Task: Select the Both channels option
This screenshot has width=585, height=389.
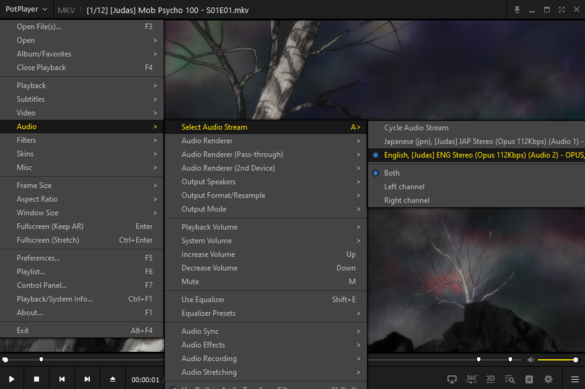Action: point(476,173)
